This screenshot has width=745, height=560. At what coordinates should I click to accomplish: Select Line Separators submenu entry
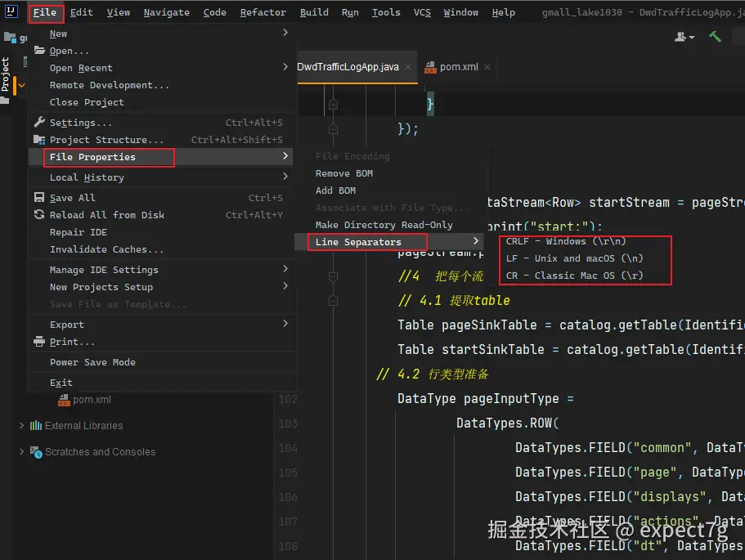click(x=389, y=242)
